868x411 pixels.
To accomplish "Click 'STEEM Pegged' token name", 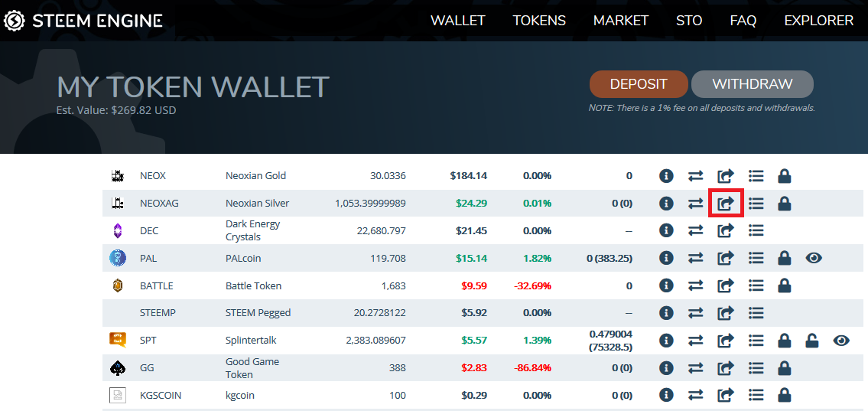I will (x=258, y=313).
